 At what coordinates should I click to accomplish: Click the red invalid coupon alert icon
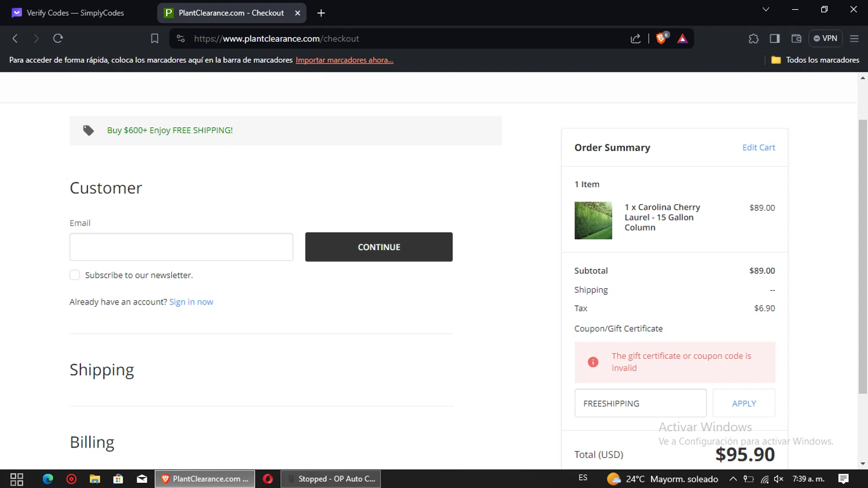[593, 362]
